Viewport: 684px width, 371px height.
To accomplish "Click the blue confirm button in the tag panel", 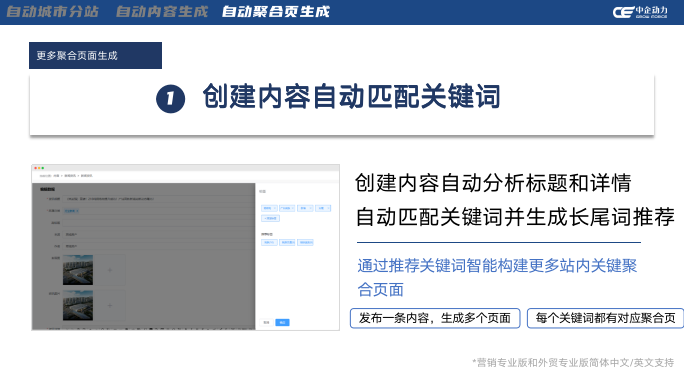I will click(x=282, y=322).
